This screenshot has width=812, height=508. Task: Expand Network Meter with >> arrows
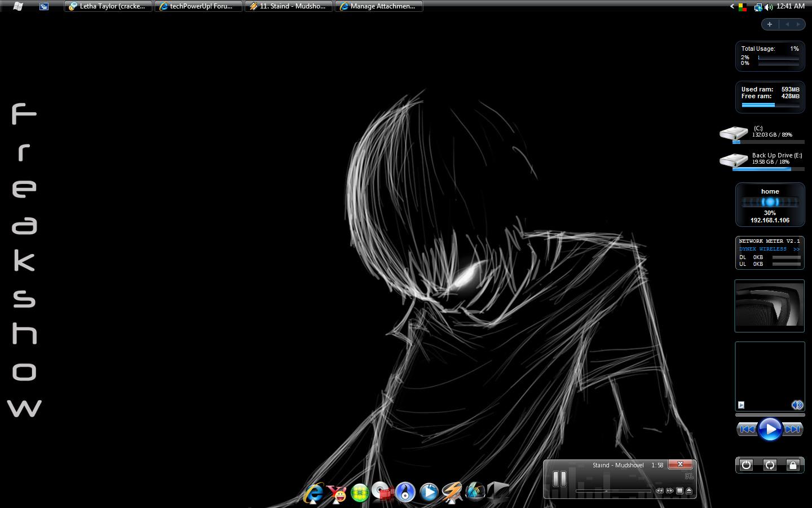point(796,249)
